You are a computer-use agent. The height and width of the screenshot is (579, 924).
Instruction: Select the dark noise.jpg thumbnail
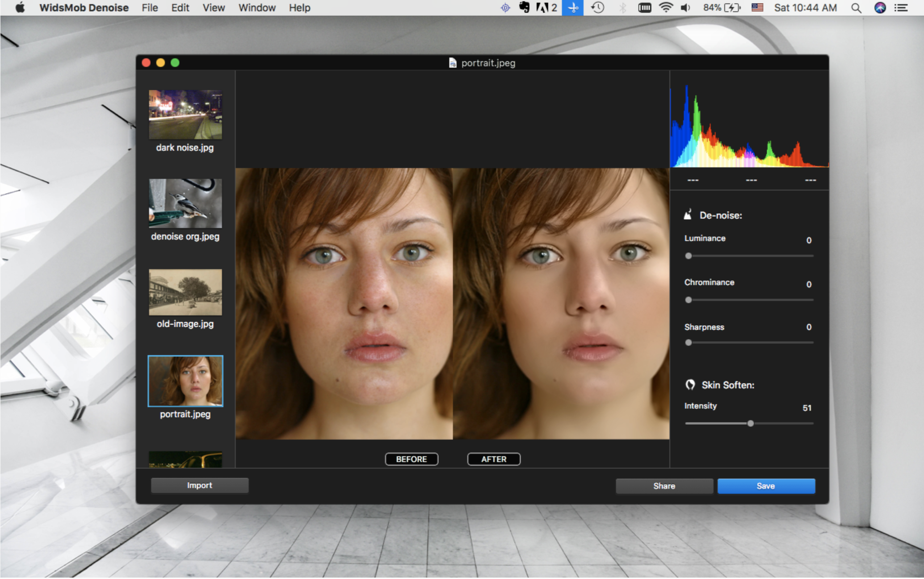185,115
